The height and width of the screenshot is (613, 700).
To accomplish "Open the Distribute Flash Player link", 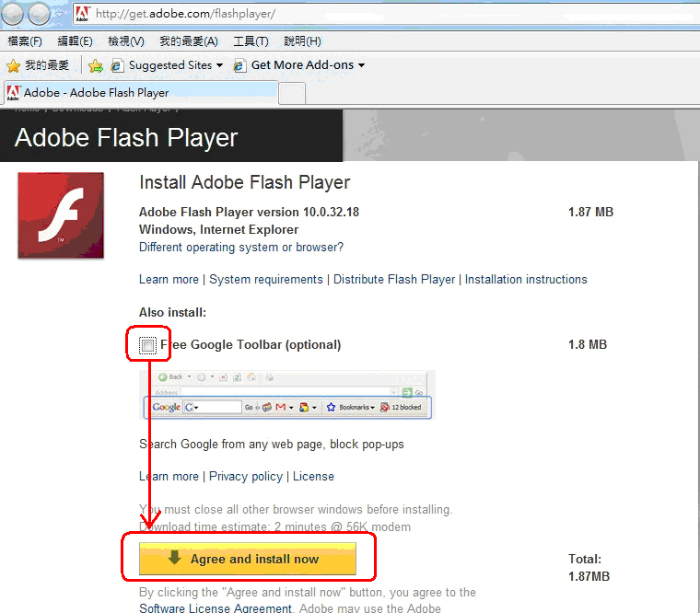I will pos(394,279).
